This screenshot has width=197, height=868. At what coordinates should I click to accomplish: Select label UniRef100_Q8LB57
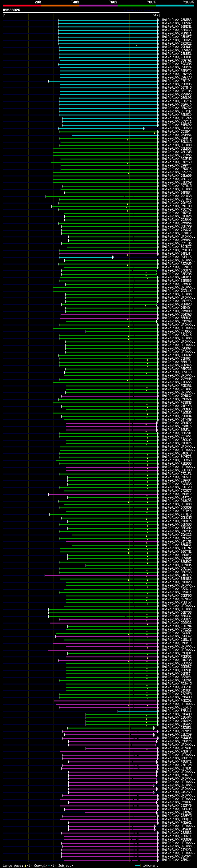coord(177,149)
